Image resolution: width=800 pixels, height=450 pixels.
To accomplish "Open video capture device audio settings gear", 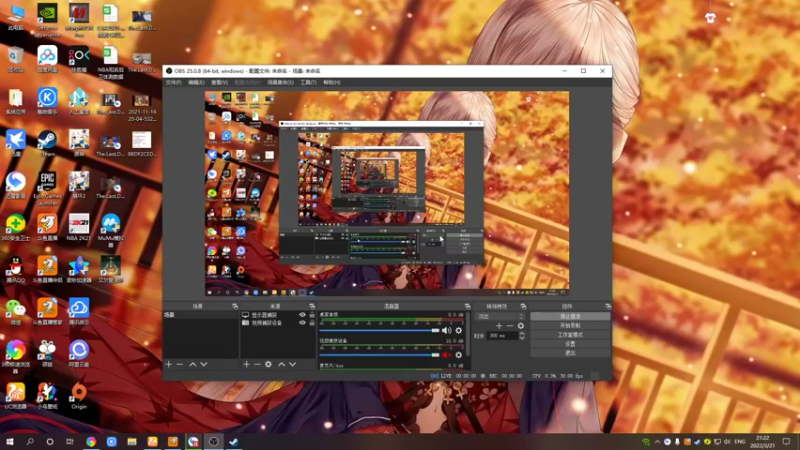I will tap(459, 355).
